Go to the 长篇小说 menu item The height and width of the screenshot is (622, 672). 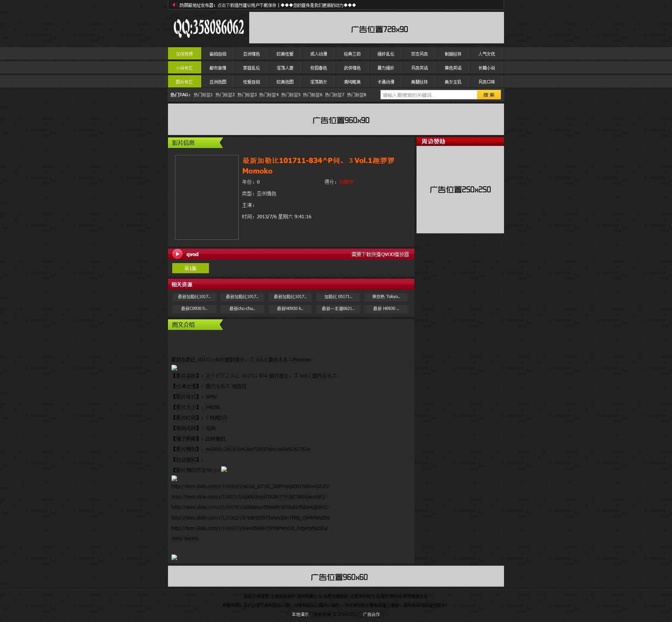click(486, 68)
